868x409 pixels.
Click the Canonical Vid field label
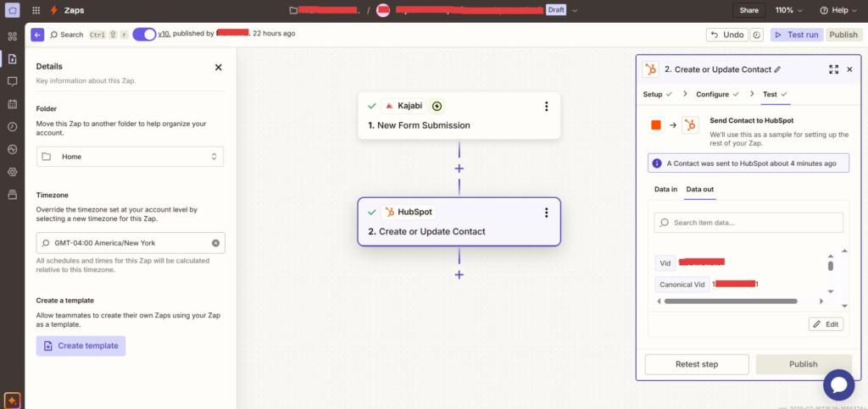click(682, 285)
